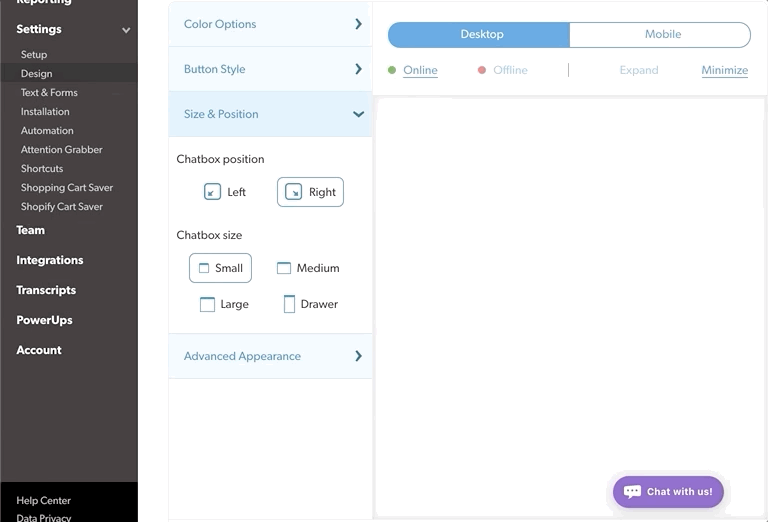Expand the Advanced Appearance section
The width and height of the screenshot is (768, 522).
click(270, 356)
